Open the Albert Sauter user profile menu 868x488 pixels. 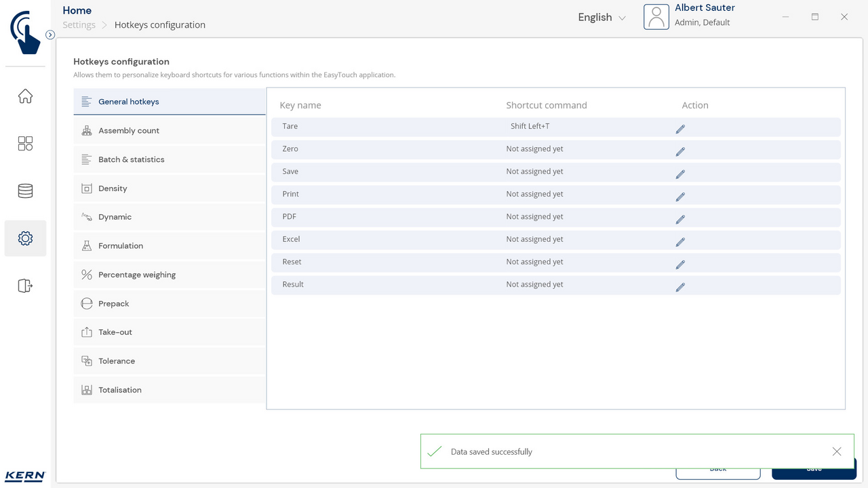pyautogui.click(x=689, y=17)
